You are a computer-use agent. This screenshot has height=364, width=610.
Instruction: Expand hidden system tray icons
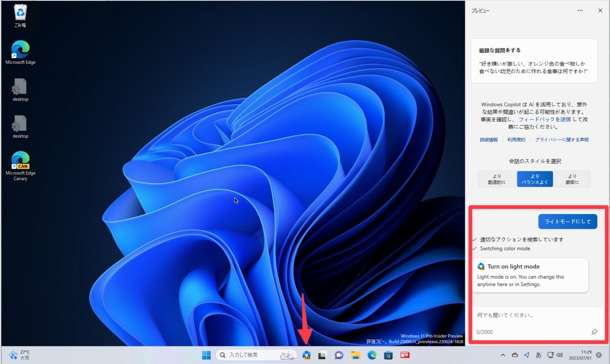(503, 355)
